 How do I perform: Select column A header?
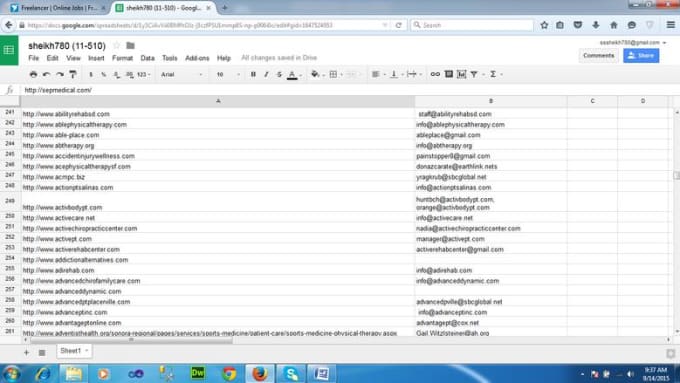tap(218, 101)
